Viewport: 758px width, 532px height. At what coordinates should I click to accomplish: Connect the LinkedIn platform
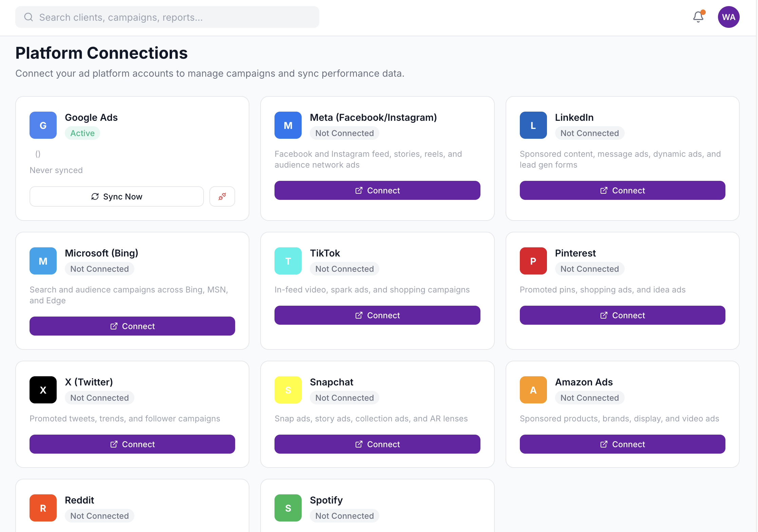click(622, 190)
